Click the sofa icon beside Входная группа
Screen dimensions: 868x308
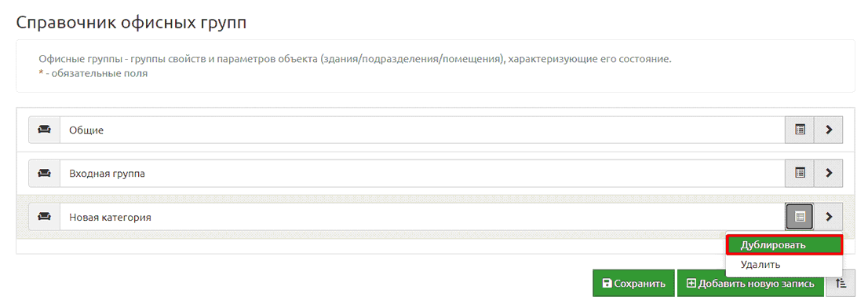[44, 174]
